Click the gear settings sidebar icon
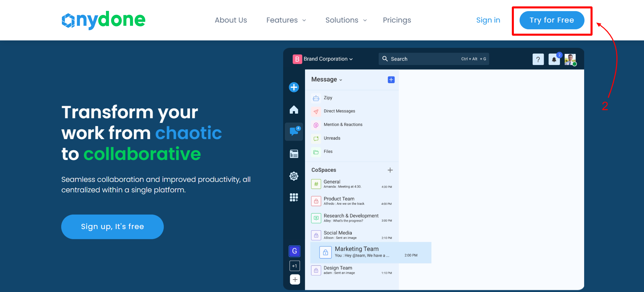 click(294, 176)
